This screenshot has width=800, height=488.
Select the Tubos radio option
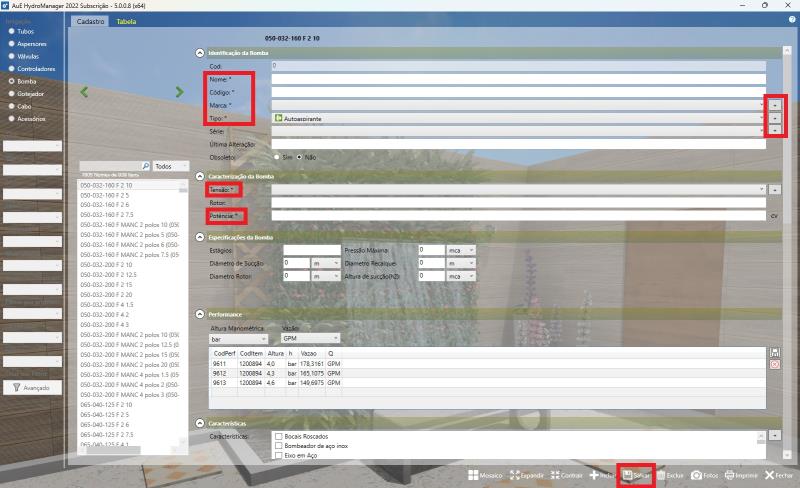[x=11, y=32]
